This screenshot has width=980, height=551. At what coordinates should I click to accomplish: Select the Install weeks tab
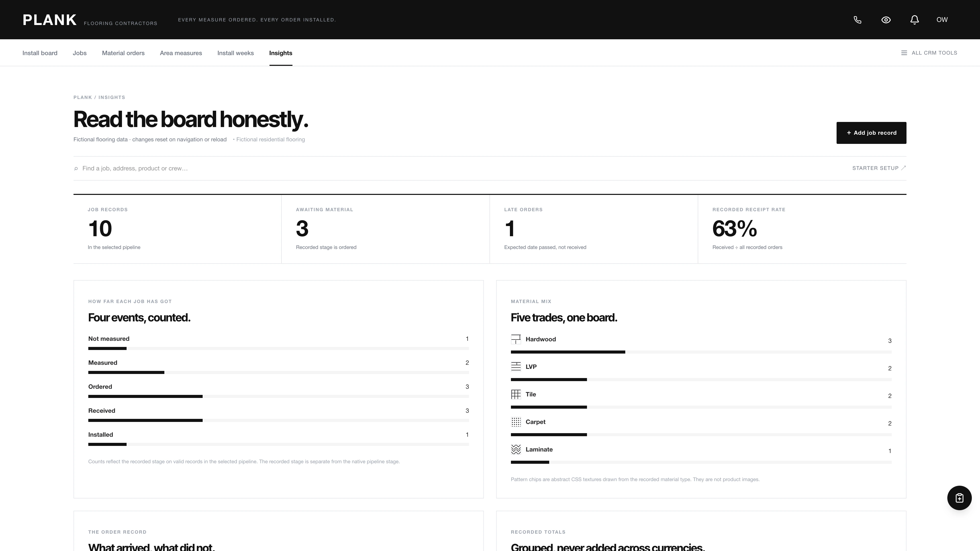(236, 53)
